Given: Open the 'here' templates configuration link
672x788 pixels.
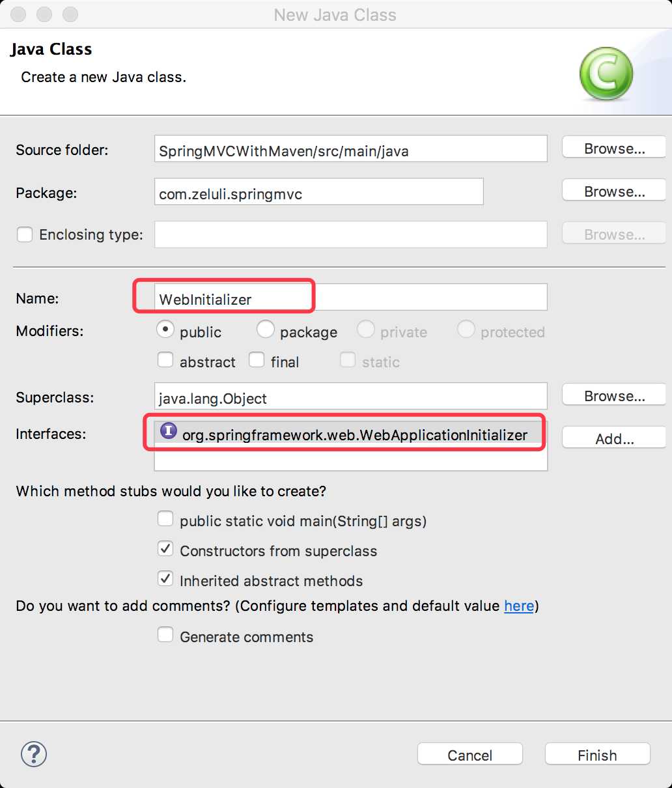Looking at the screenshot, I should coord(519,606).
